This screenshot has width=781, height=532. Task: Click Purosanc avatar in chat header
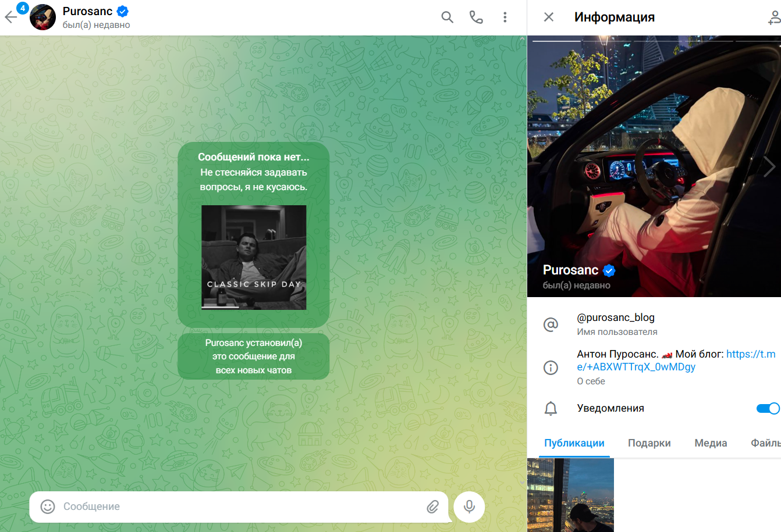coord(42,17)
